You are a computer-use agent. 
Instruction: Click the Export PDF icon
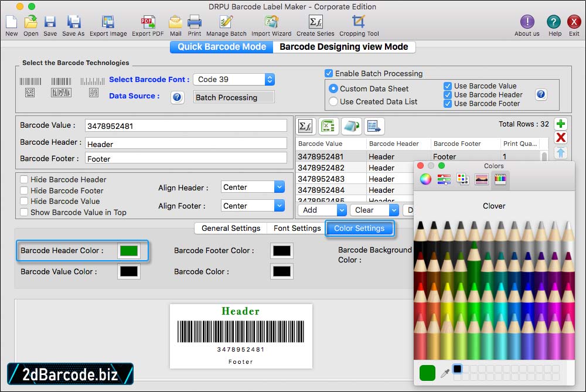point(148,25)
